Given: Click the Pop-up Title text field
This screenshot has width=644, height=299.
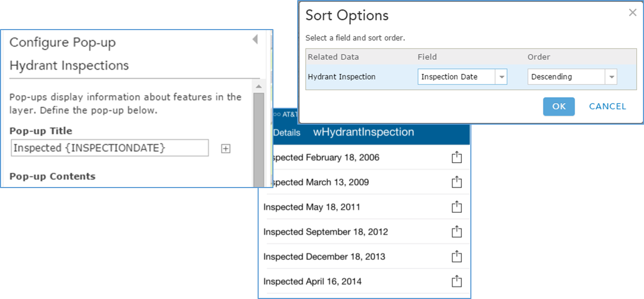Looking at the screenshot, I should pyautogui.click(x=109, y=148).
